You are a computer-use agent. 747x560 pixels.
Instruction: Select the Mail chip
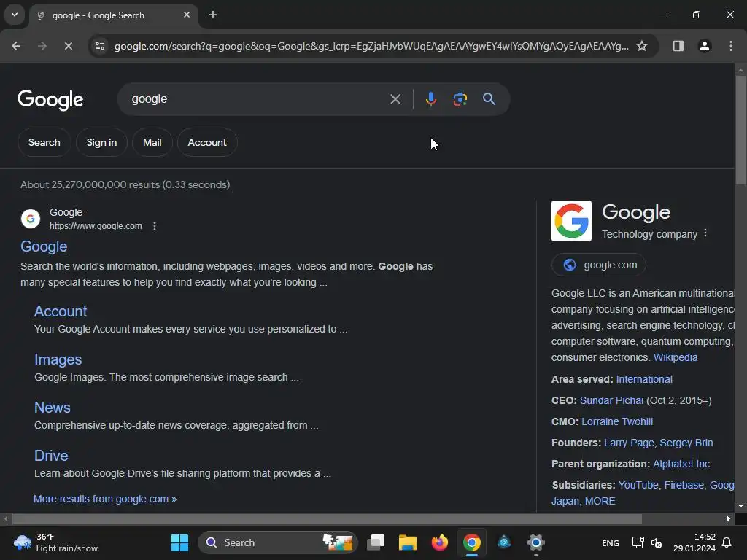tap(152, 142)
